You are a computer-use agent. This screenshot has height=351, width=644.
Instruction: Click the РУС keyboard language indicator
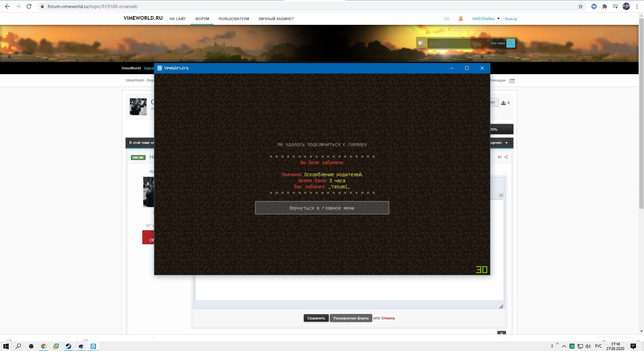[x=598, y=346]
